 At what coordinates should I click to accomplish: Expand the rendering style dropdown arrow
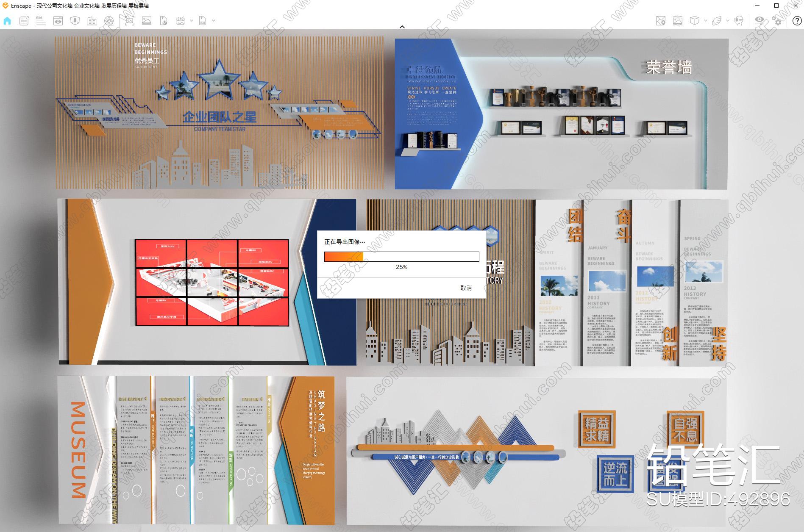coord(705,20)
